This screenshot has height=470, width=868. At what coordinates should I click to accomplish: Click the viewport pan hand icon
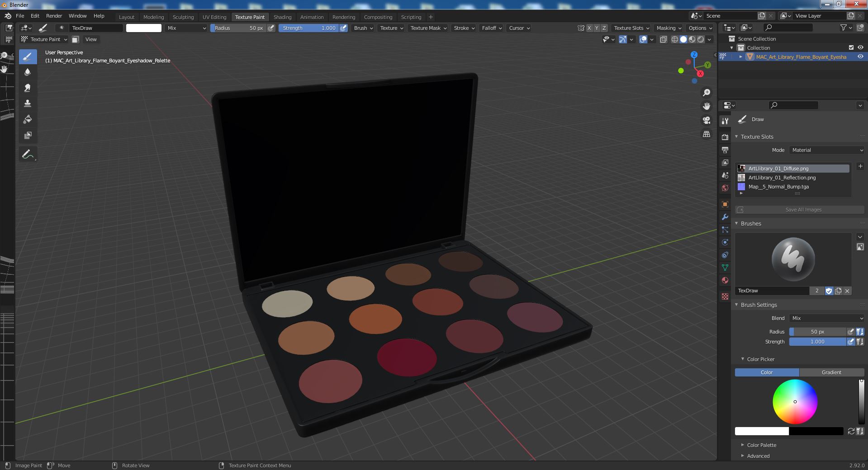click(707, 106)
